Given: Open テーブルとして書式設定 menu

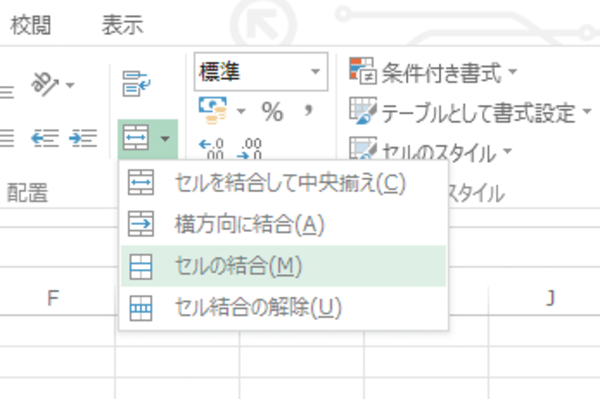Looking at the screenshot, I should point(470,112).
